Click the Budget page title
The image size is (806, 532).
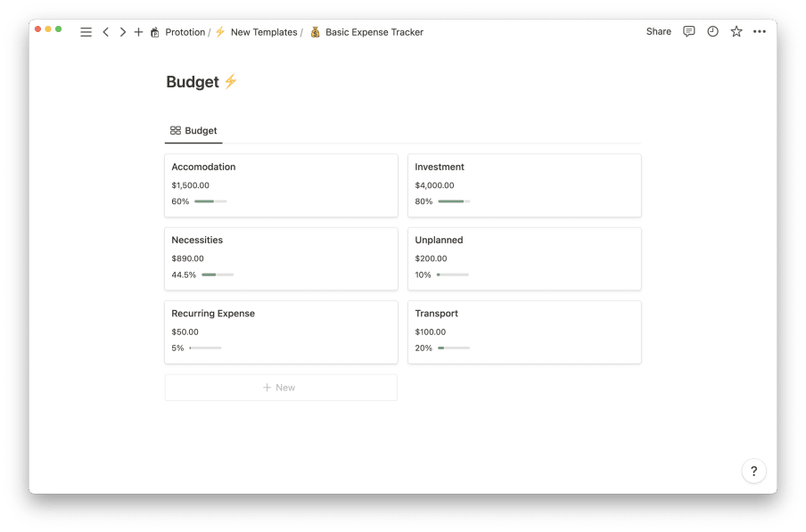(193, 82)
